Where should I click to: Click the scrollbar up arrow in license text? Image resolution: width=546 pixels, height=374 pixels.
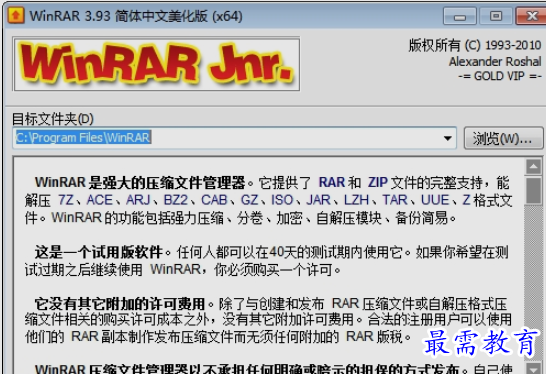[533, 167]
